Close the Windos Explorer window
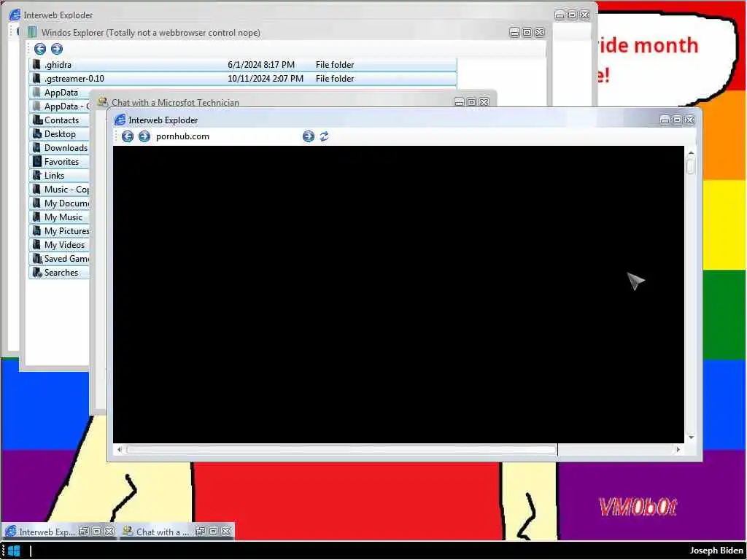This screenshot has height=560, width=747. click(x=539, y=32)
